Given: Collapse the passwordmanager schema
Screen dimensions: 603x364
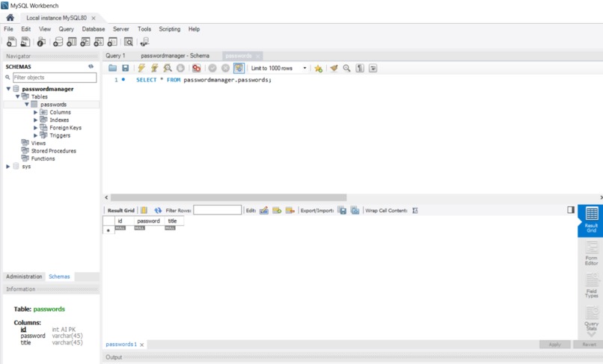Looking at the screenshot, I should pyautogui.click(x=8, y=89).
